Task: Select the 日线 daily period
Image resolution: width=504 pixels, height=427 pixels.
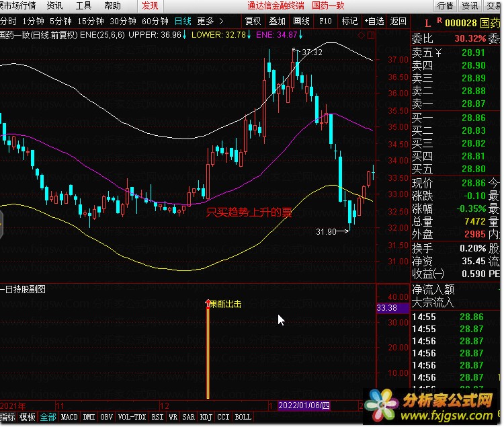Action: coord(183,22)
